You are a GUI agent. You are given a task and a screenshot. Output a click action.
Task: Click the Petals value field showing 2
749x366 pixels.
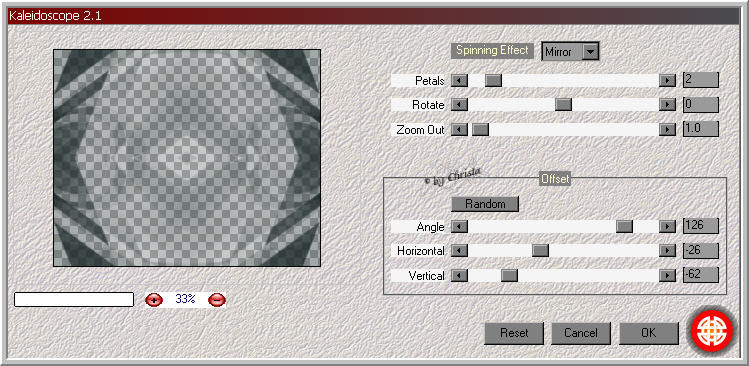click(701, 80)
